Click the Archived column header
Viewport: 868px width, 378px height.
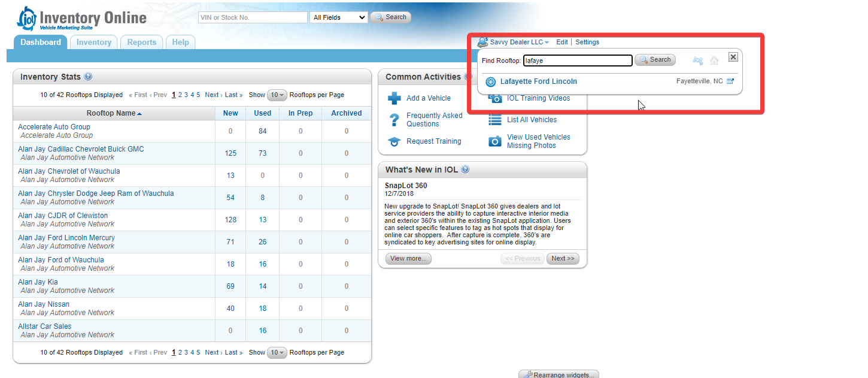coord(347,113)
